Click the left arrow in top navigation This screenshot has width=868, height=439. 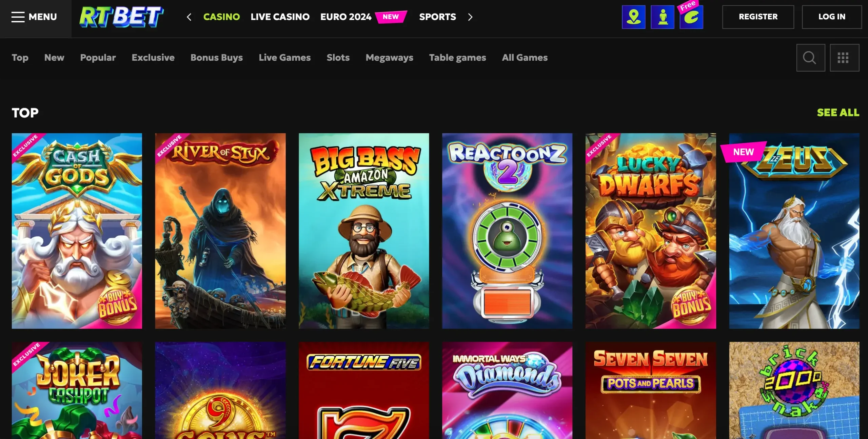[189, 17]
